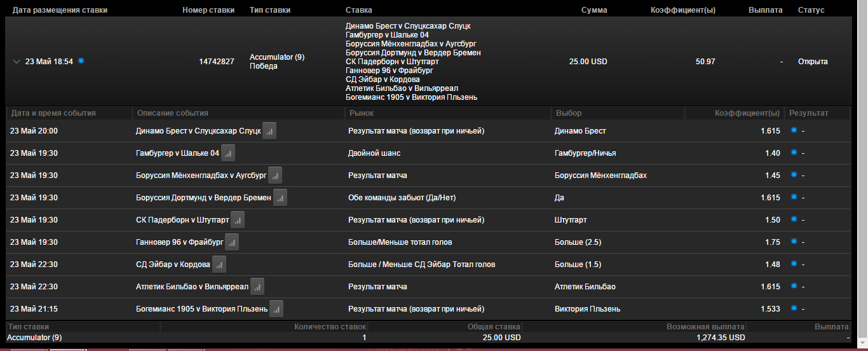Click coefficient 1.75
868x351 pixels.
pos(773,242)
